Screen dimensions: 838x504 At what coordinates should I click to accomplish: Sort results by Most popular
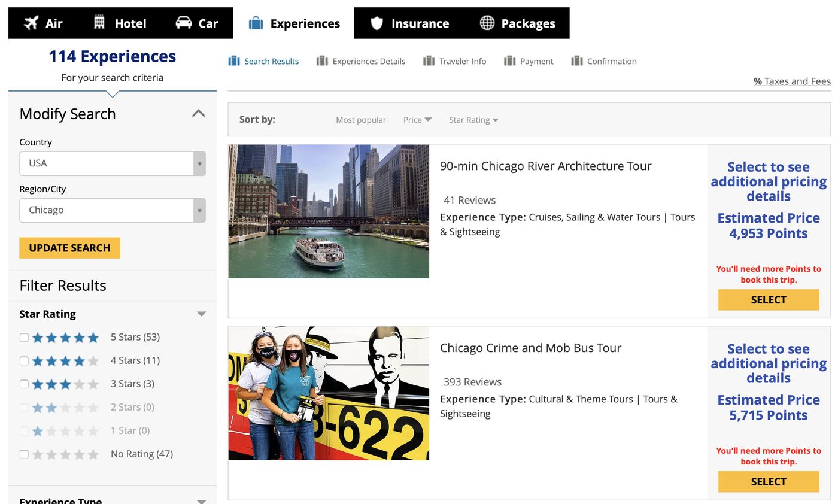click(361, 120)
